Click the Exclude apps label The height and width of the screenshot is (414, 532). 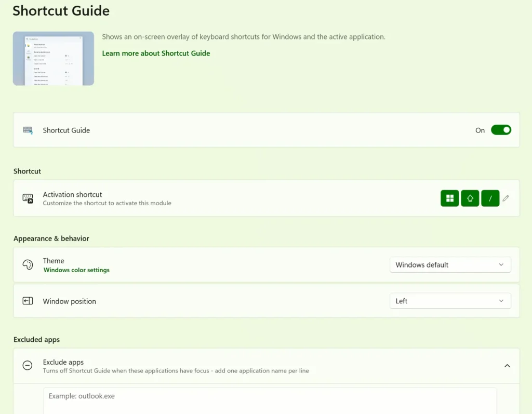tap(63, 362)
